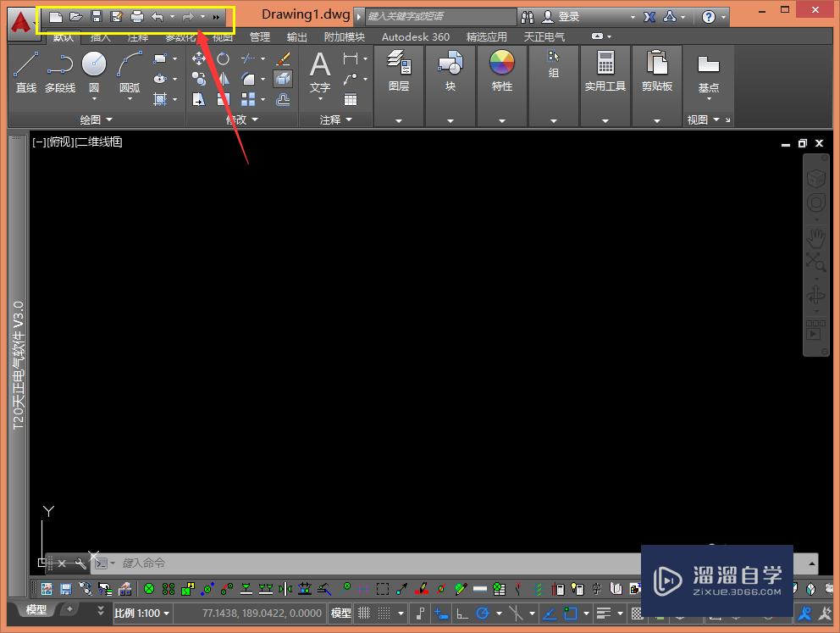The width and height of the screenshot is (840, 633).
Task: Toggle ortho mode in status bar
Action: (461, 614)
